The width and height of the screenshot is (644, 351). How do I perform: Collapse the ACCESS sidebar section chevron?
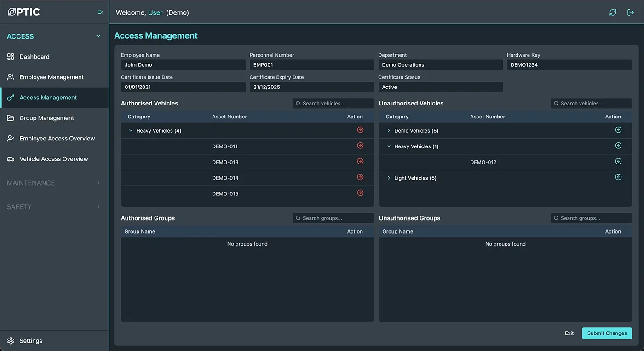(98, 36)
